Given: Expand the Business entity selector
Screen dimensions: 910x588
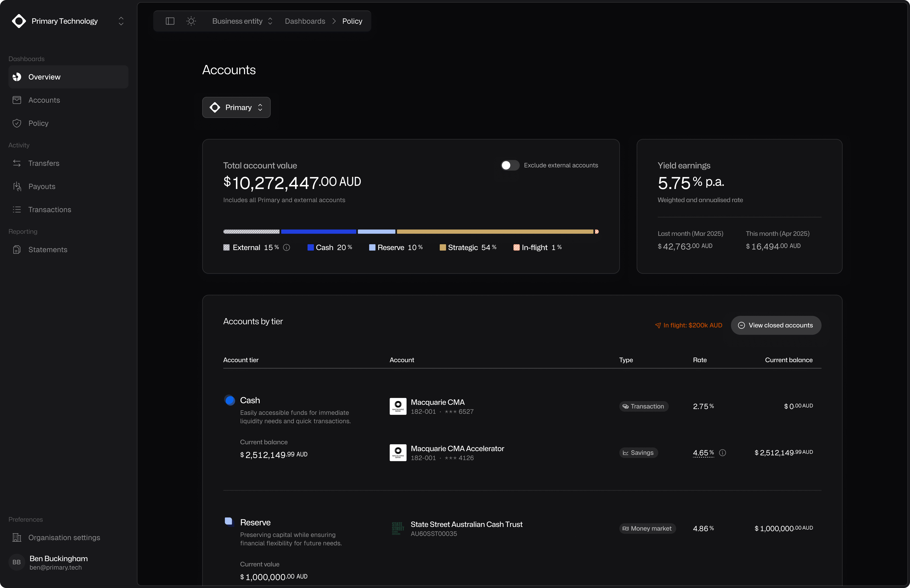Looking at the screenshot, I should click(x=242, y=21).
